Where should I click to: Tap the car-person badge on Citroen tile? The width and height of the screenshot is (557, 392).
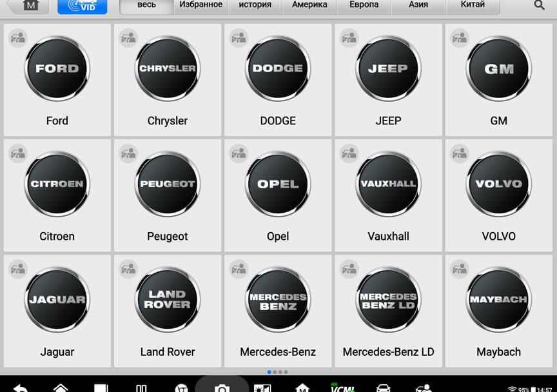point(18,153)
